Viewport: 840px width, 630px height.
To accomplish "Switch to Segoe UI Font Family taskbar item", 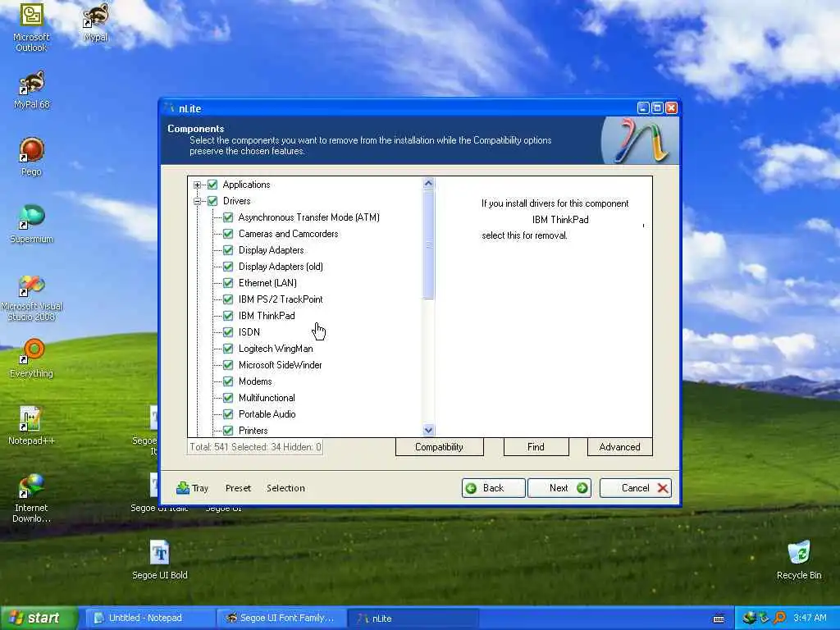I will pyautogui.click(x=282, y=618).
